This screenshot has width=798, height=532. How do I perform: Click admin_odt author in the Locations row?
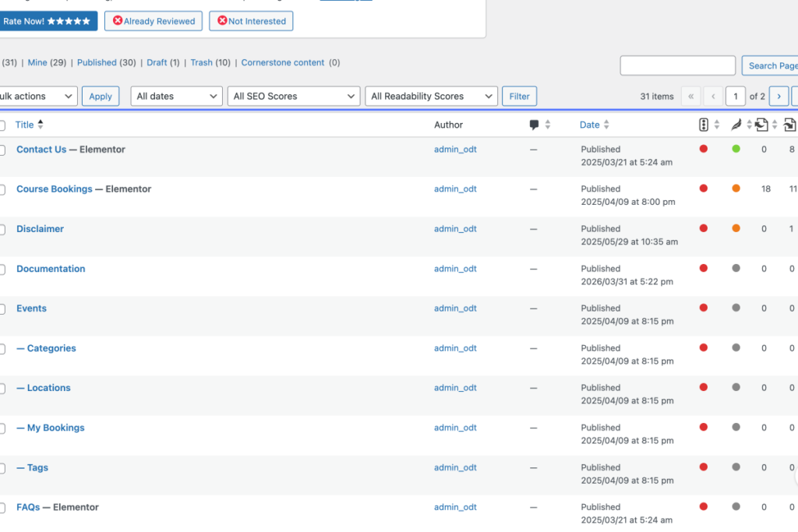(455, 388)
